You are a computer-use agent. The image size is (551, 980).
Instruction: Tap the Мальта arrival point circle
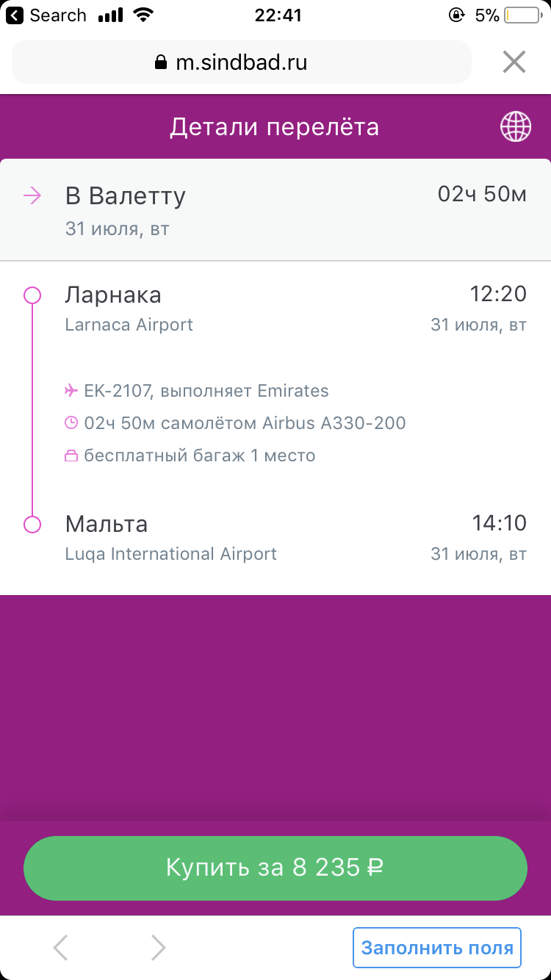pos(32,525)
